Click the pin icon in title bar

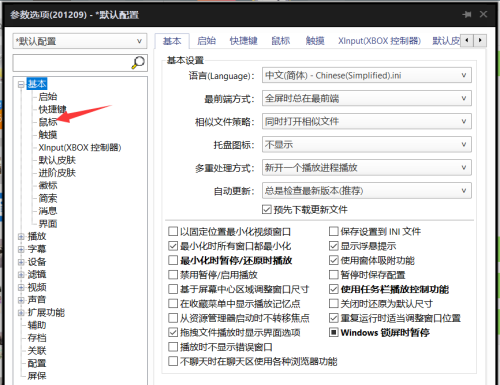(x=467, y=14)
